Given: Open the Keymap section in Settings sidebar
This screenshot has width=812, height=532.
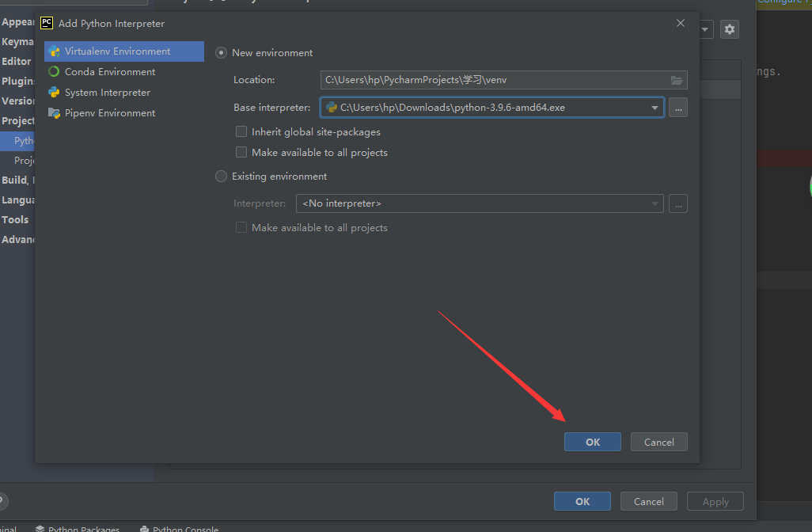Looking at the screenshot, I should 17,41.
